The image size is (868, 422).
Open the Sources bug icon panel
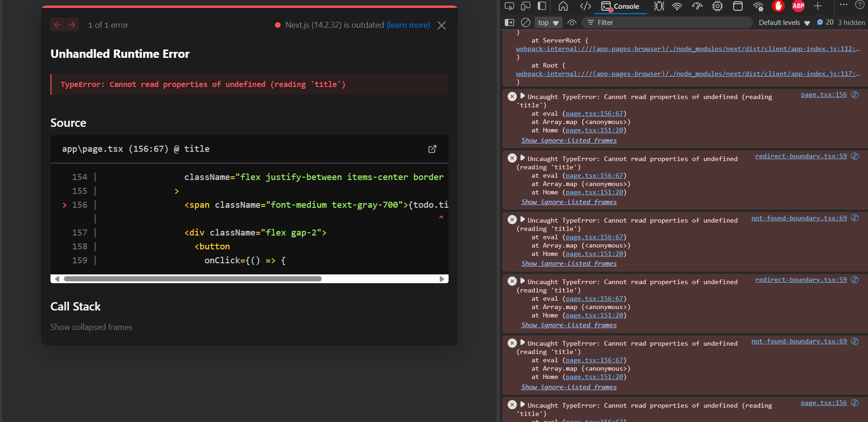(659, 6)
